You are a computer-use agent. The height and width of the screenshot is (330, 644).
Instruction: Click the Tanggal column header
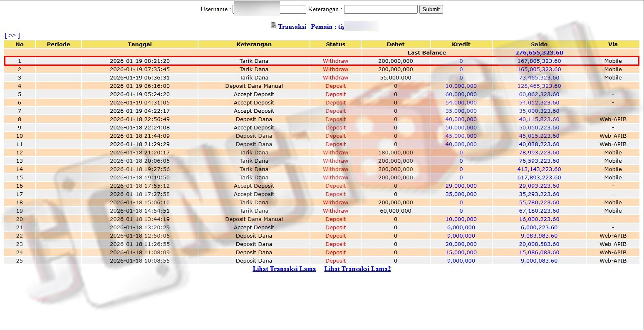[140, 44]
